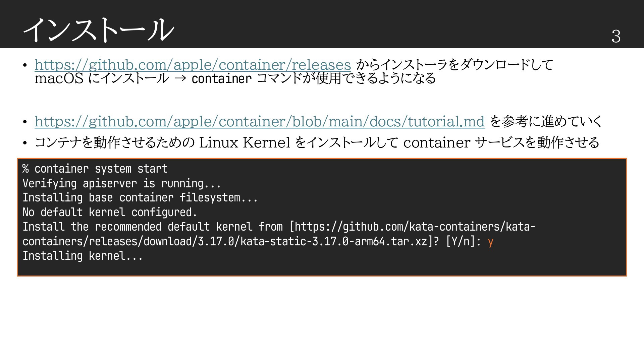Open the apple/container releases GitHub link
The image size is (644, 362).
193,65
